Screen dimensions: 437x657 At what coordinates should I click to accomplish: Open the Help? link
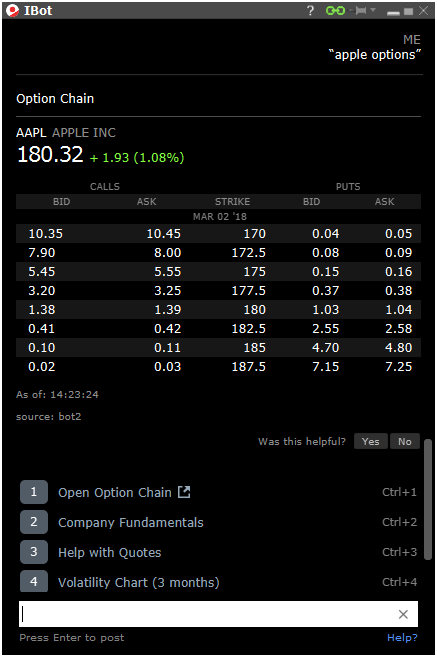(402, 638)
